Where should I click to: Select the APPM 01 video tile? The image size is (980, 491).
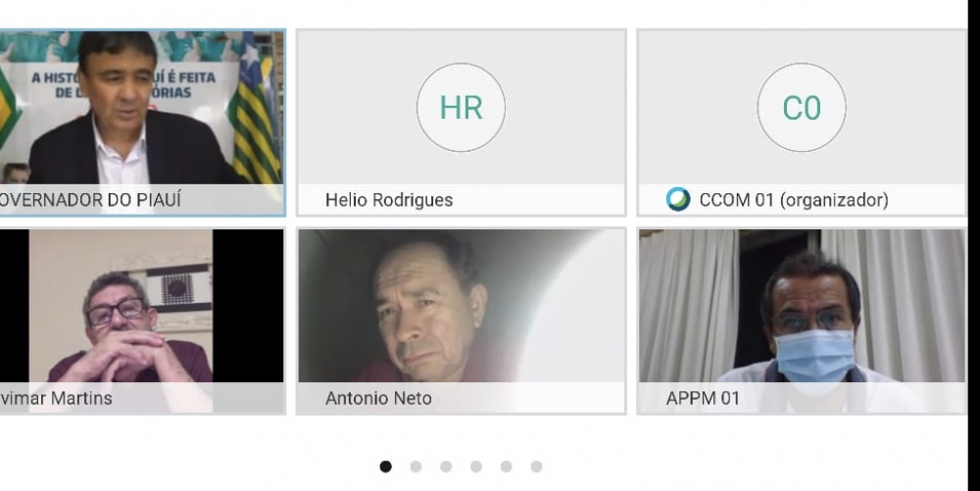[x=802, y=309]
